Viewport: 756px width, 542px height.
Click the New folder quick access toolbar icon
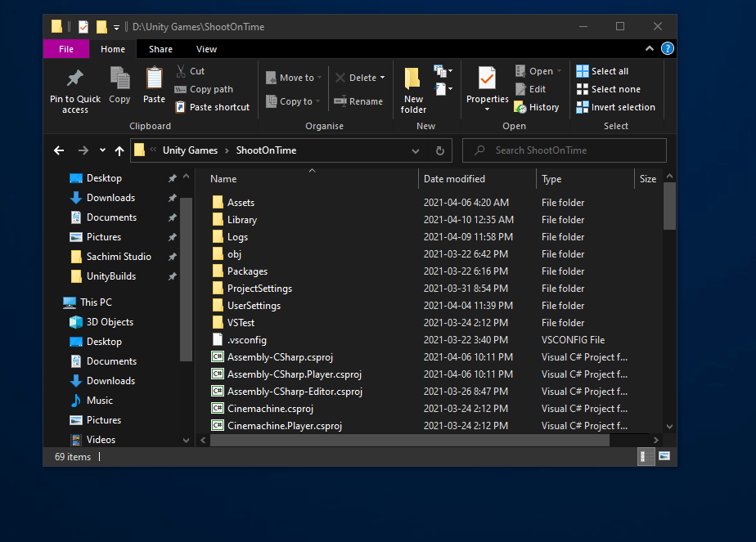pyautogui.click(x=101, y=26)
